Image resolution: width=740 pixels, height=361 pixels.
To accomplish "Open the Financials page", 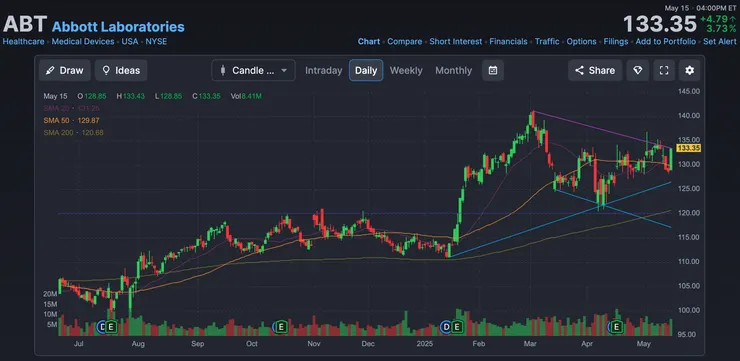I will click(x=508, y=42).
